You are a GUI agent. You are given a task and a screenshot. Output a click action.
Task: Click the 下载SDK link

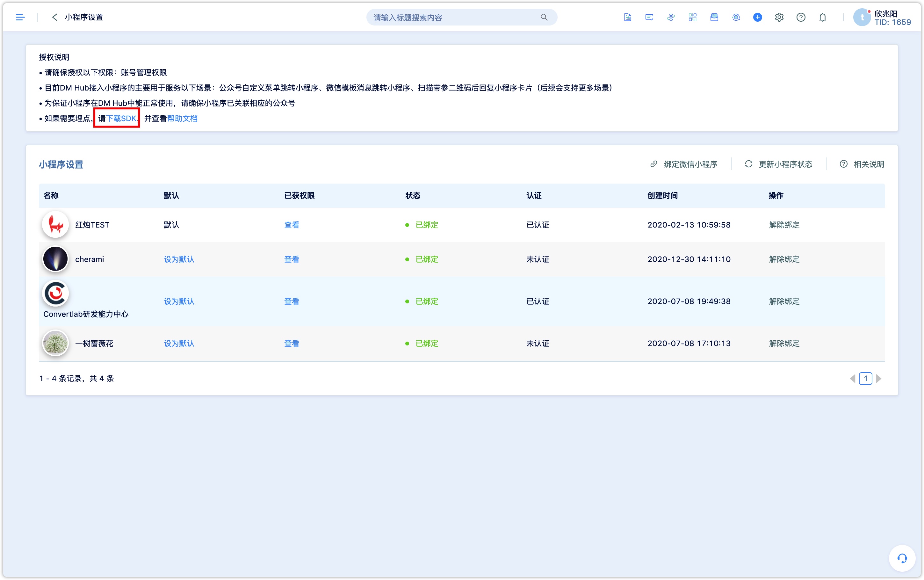pyautogui.click(x=121, y=119)
